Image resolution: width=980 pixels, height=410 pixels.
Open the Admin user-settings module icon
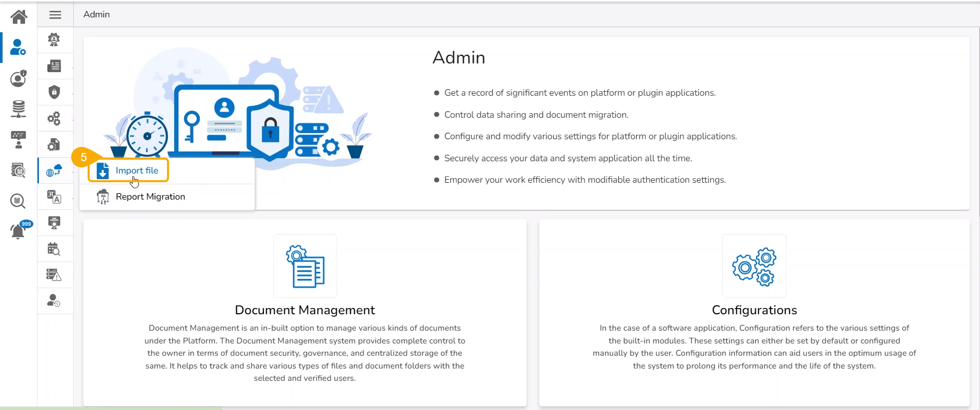(x=18, y=47)
